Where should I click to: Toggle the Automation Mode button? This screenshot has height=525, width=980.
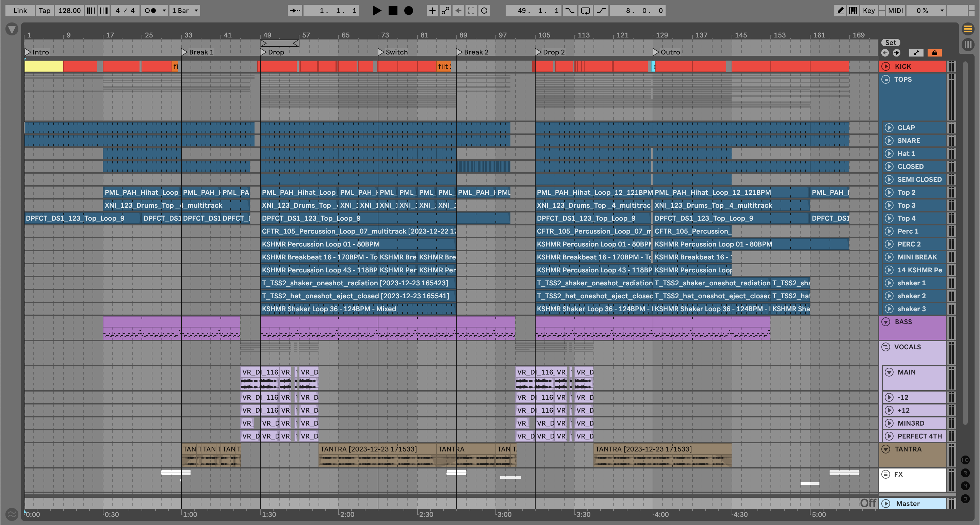(x=916, y=53)
